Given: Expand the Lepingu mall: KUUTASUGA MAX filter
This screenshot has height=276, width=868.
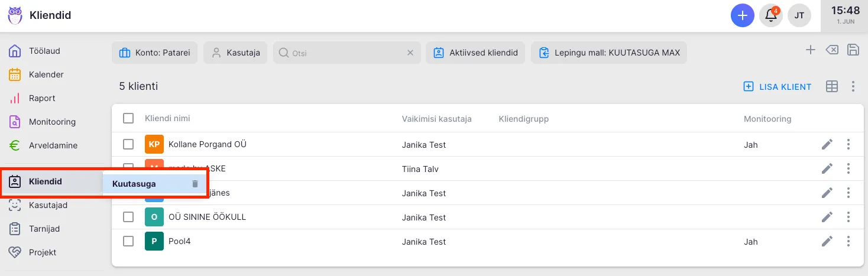Looking at the screenshot, I should 609,53.
